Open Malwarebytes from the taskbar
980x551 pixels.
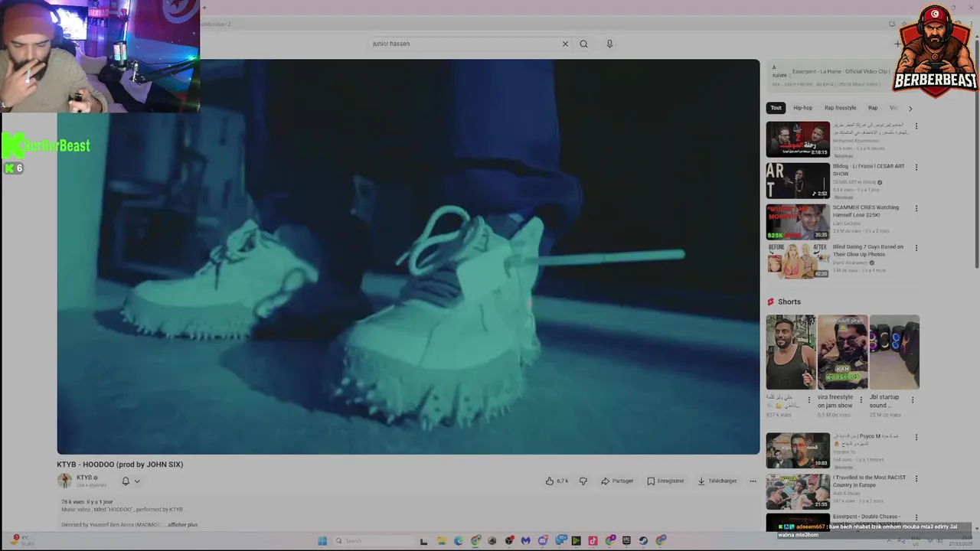(526, 541)
